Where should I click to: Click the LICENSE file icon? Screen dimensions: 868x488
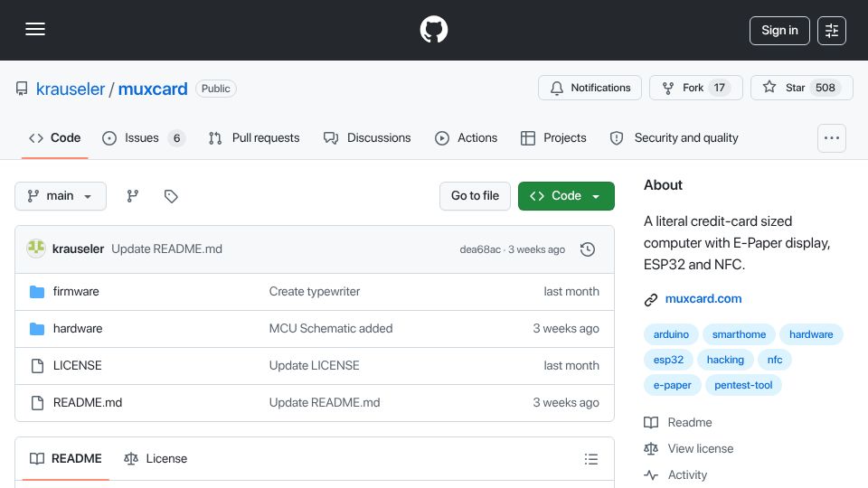point(37,366)
